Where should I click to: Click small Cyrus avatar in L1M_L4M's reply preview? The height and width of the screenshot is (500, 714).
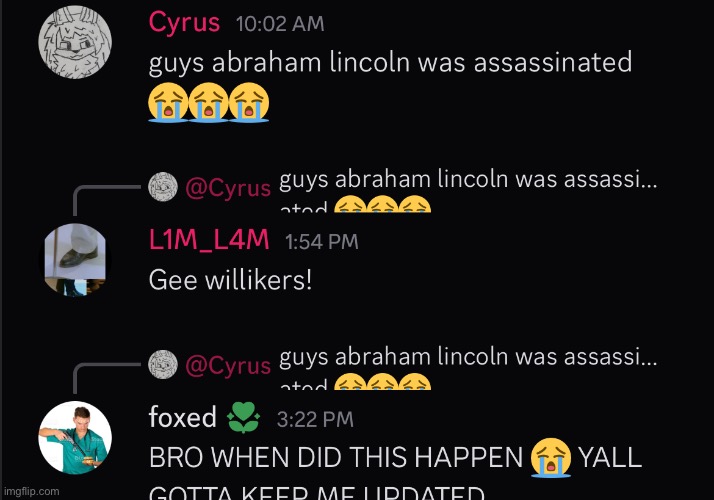click(x=163, y=187)
